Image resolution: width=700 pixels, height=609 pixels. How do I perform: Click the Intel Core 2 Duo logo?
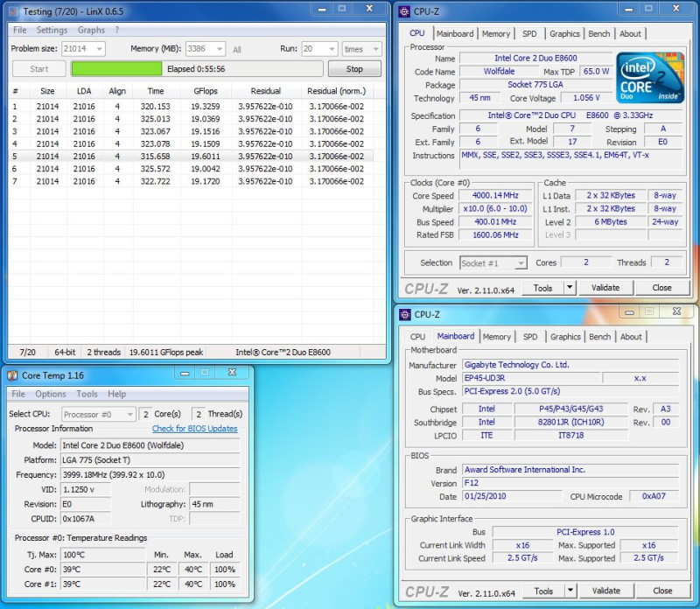(650, 78)
